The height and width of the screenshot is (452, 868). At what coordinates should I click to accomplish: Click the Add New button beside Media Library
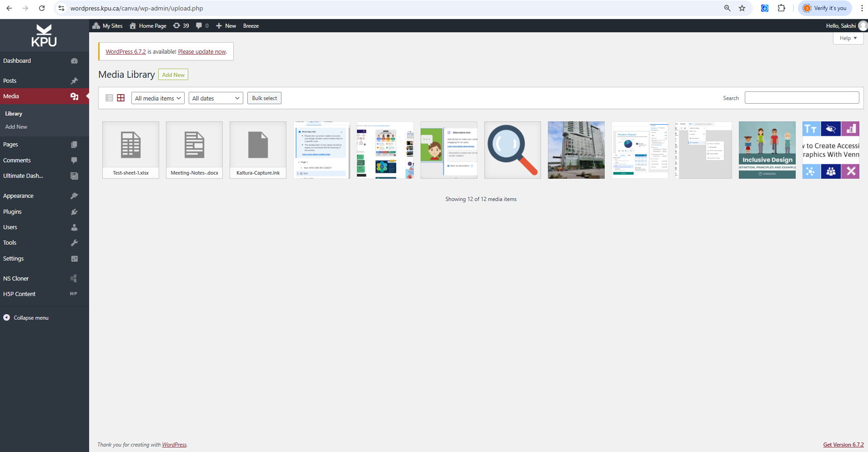click(173, 75)
